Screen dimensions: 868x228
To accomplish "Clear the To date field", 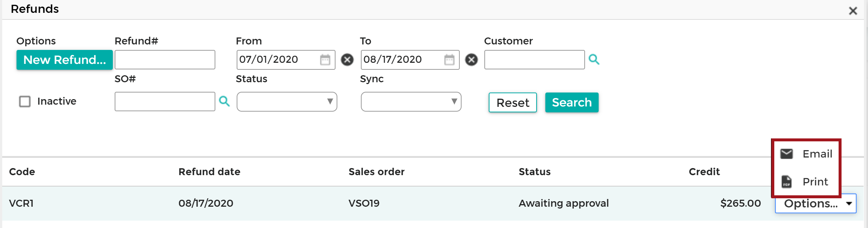I will click(x=471, y=59).
